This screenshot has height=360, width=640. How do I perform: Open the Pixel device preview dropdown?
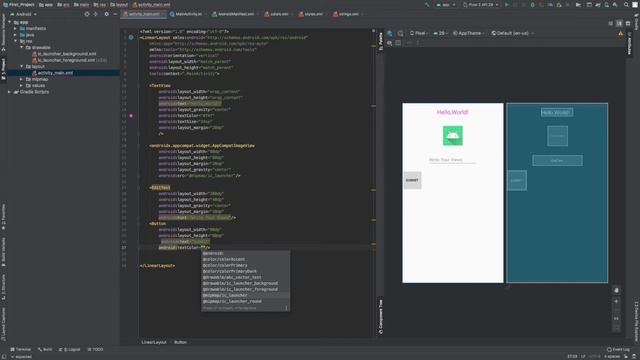point(419,33)
